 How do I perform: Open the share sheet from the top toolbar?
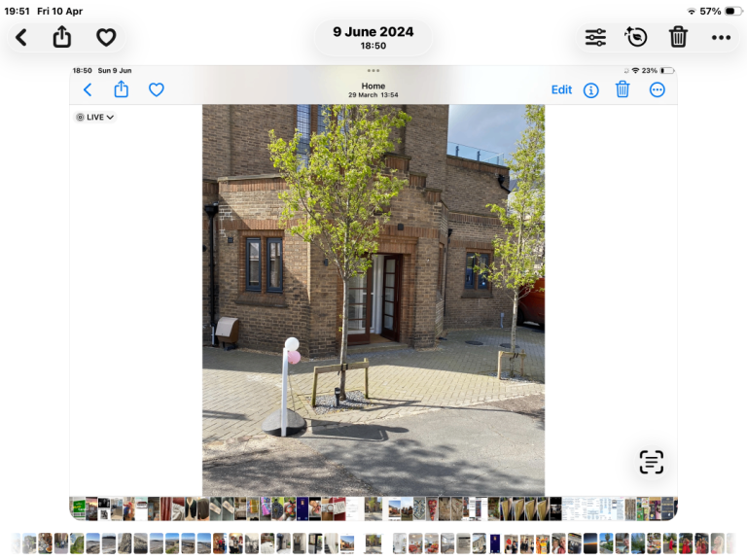coord(62,37)
